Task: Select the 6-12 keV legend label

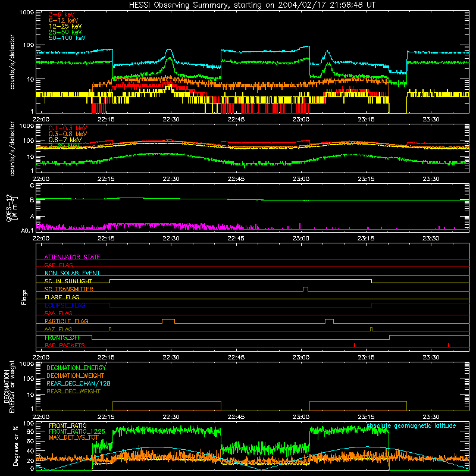Action: click(64, 20)
